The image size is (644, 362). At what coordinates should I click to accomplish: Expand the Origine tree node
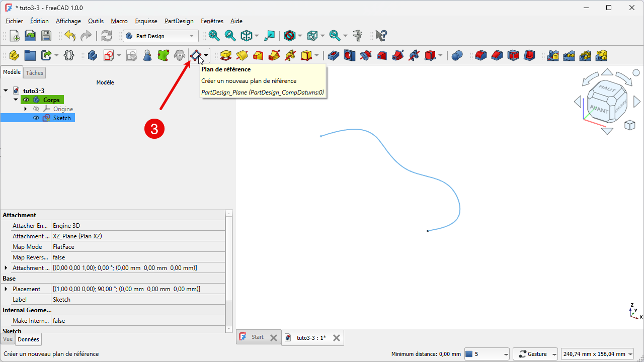(25, 109)
